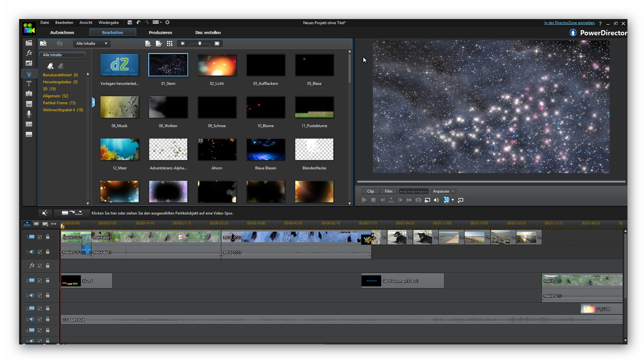644x361 pixels.
Task: Toggle track 1 video enable checkbox
Action: point(40,237)
